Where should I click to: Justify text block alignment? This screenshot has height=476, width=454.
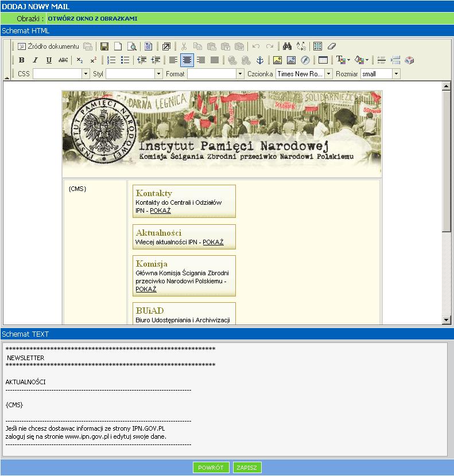click(215, 60)
